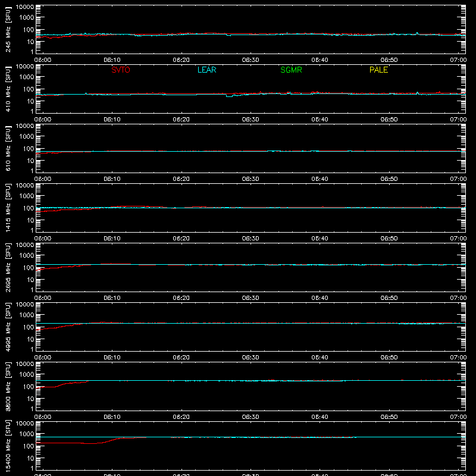This screenshot has height=476, width=476.
Task: Select the 410 MHz [SFU] axis title
Action: point(8,89)
